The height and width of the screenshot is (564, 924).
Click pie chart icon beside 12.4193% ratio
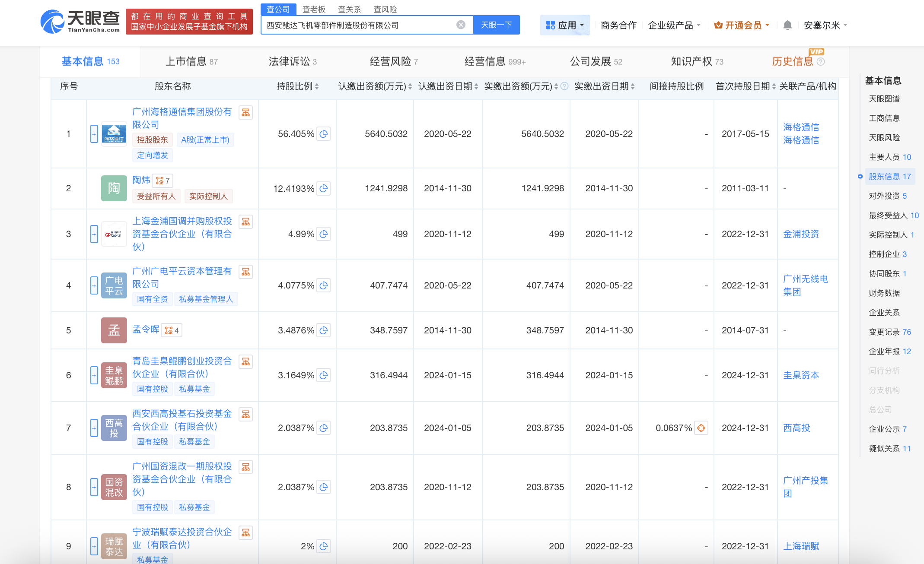click(323, 188)
